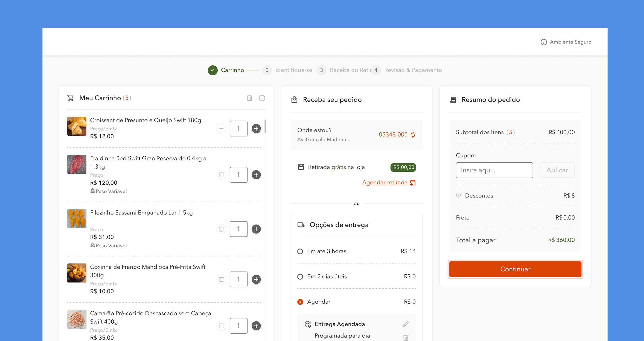Image resolution: width=644 pixels, height=341 pixels.
Task: Remove Fraldinha Red Swift item via its trash icon
Action: coord(221,175)
